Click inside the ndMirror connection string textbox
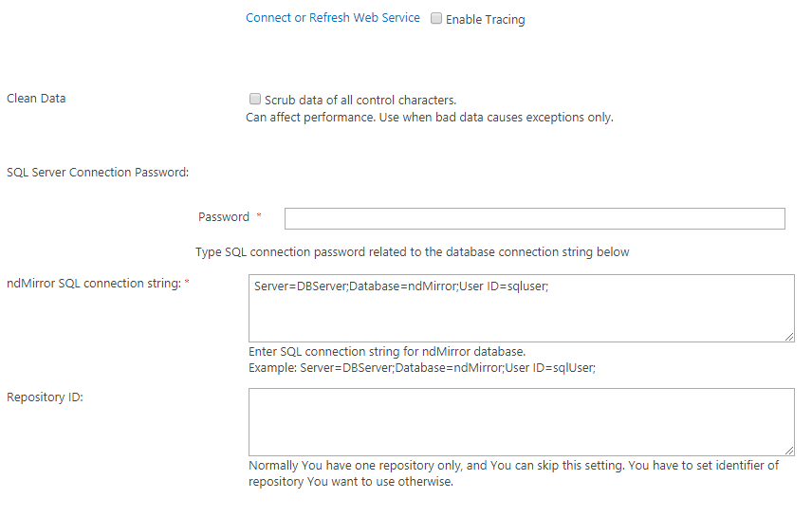The height and width of the screenshot is (517, 812). coord(521,308)
